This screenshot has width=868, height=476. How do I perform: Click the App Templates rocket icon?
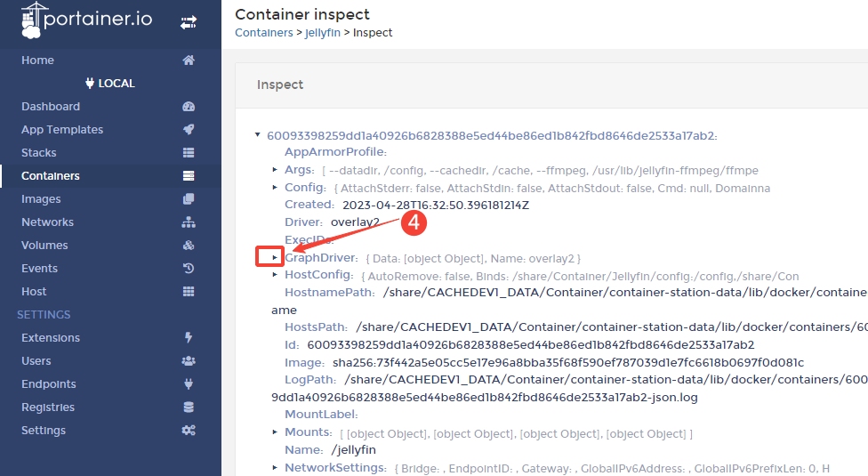[x=189, y=130]
